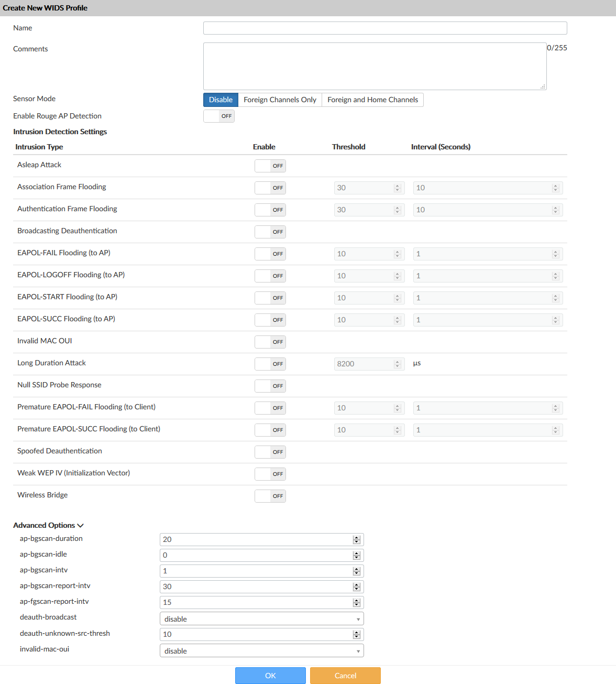Enable Weak WEP IV toggle
Image resolution: width=616 pixels, height=684 pixels.
point(270,474)
